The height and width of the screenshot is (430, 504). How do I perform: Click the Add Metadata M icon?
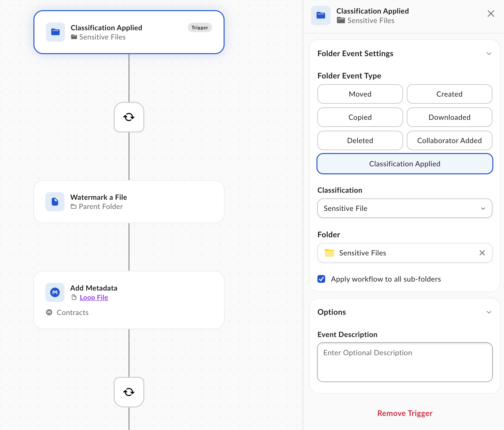pos(55,292)
